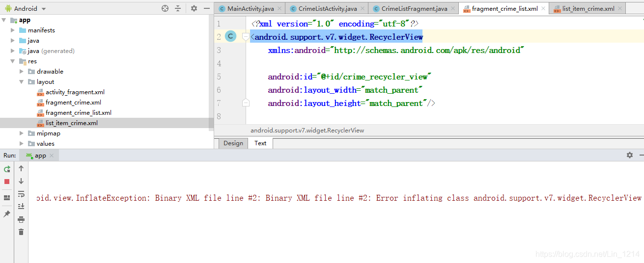Select list_item_crime.xml in project tree
Image resolution: width=644 pixels, height=263 pixels.
tap(72, 123)
